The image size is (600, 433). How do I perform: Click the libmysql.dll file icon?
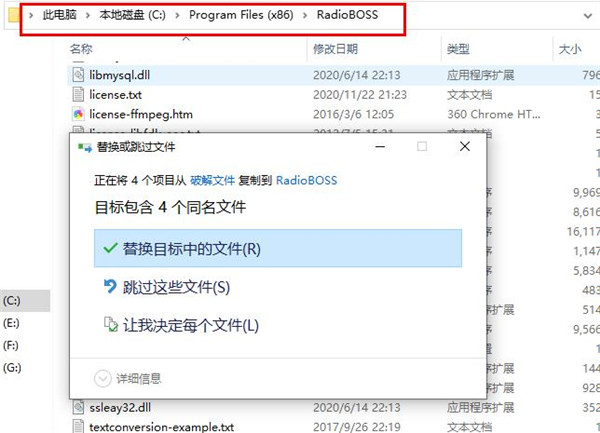tap(78, 75)
